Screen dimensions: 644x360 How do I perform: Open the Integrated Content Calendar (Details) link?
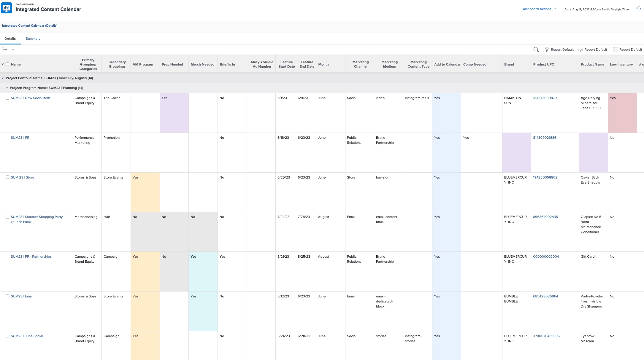(30, 26)
